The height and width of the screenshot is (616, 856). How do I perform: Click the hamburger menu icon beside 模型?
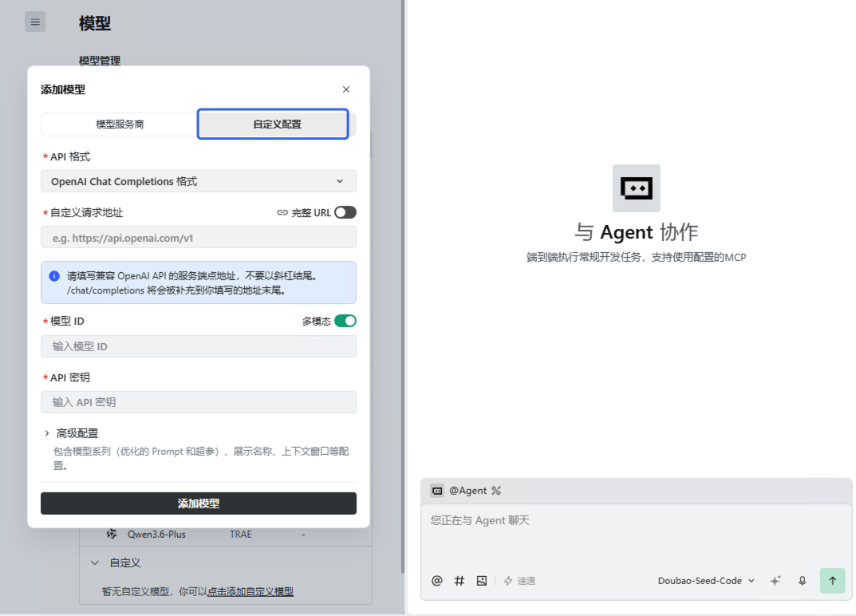coord(35,22)
